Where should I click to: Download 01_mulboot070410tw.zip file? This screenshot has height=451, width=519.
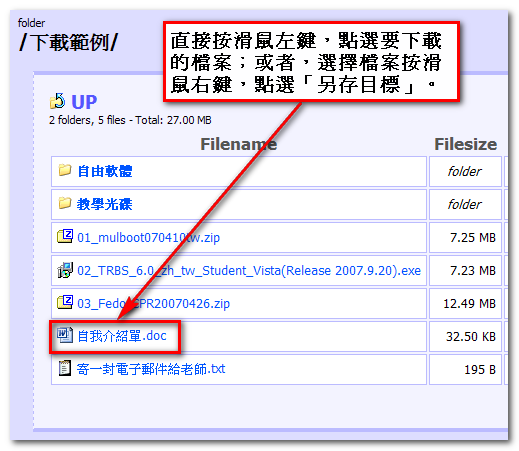(148, 238)
